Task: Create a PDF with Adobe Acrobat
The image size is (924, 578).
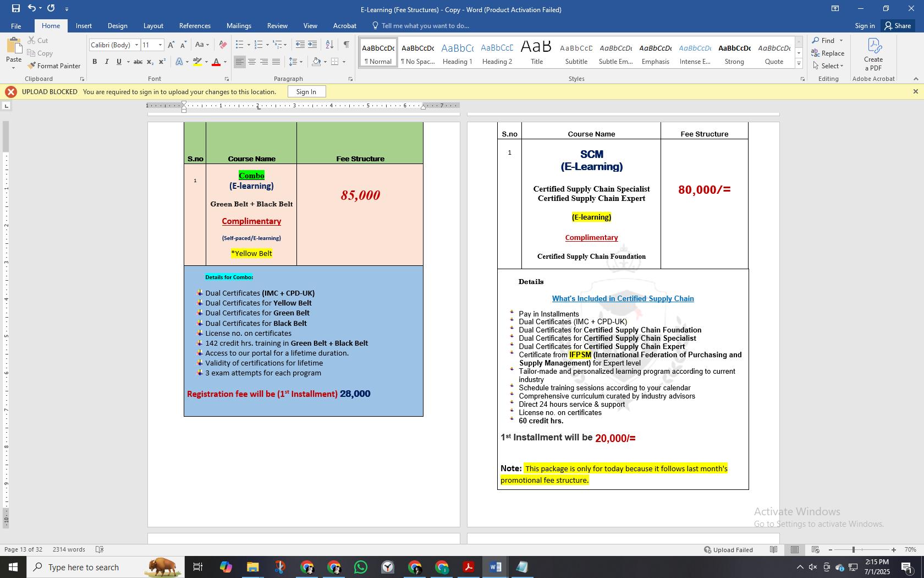Action: (873, 54)
